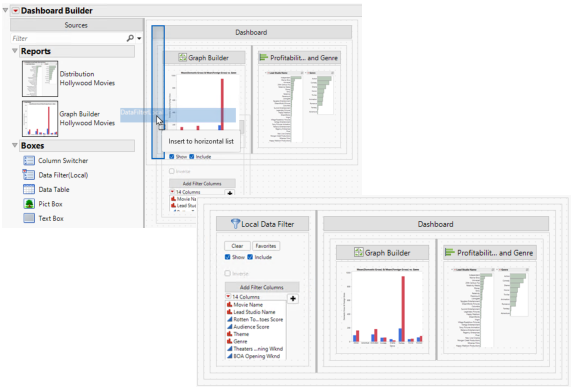The image size is (574, 389).
Task: Click the plus button in Local Data Filter panel
Action: [x=293, y=299]
